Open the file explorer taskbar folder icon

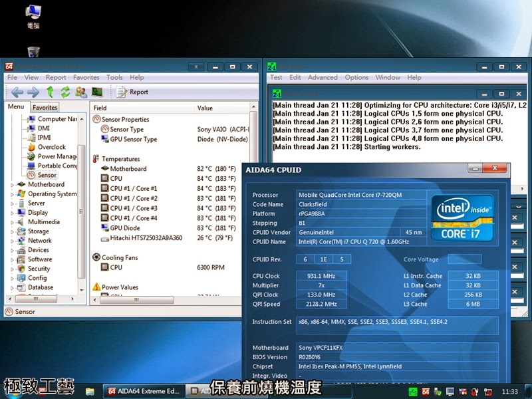click(x=90, y=391)
